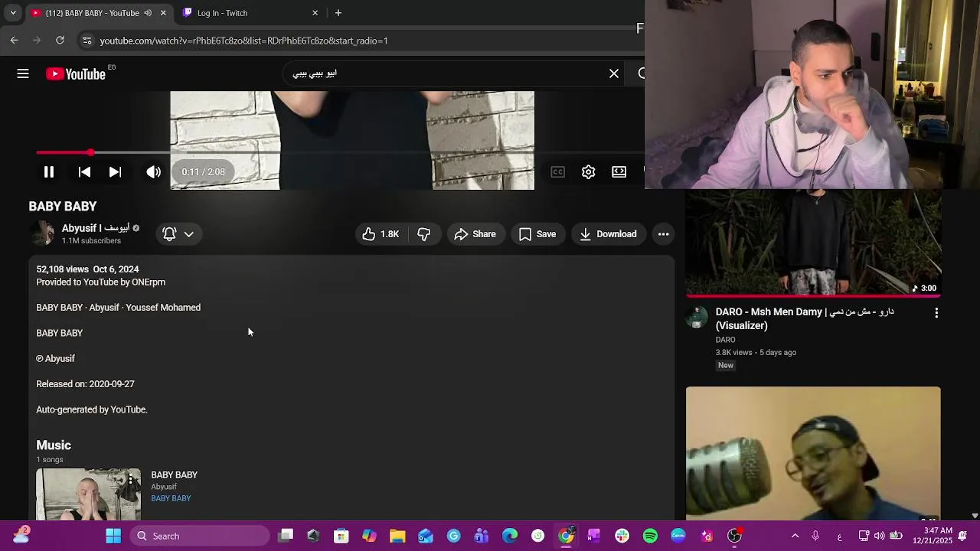This screenshot has width=980, height=551.
Task: Open the tray volume control
Action: click(879, 536)
